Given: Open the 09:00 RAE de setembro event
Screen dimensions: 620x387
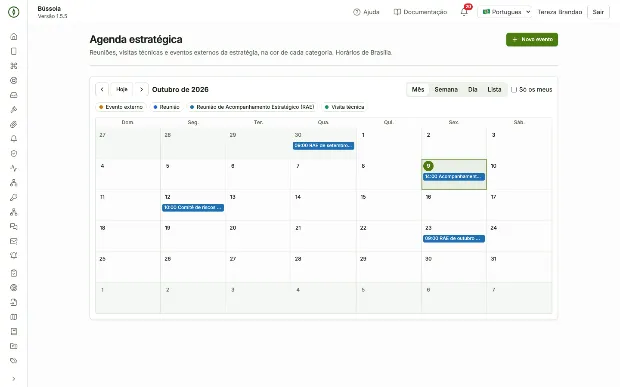Looking at the screenshot, I should tap(323, 146).
